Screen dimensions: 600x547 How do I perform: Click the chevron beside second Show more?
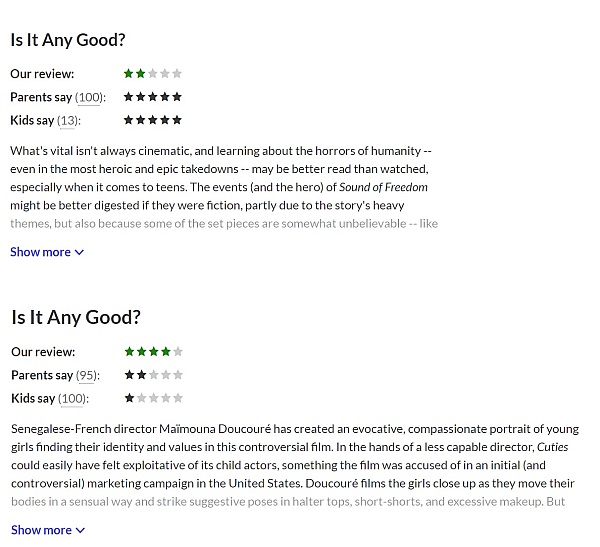click(80, 531)
